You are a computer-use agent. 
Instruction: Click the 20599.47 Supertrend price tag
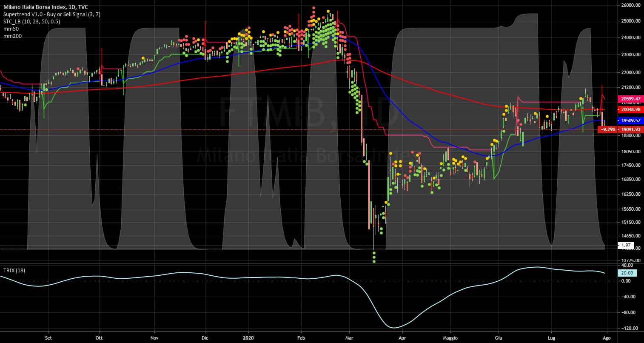coord(630,99)
